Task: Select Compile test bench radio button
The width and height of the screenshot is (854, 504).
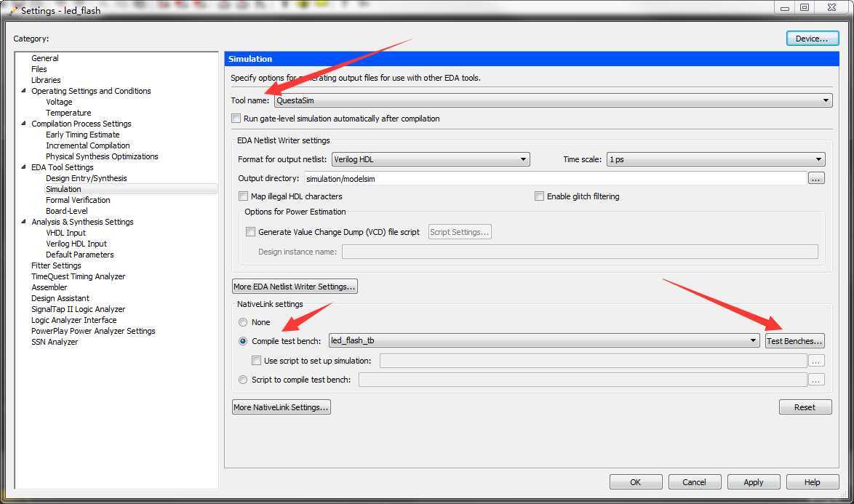Action: coord(243,341)
